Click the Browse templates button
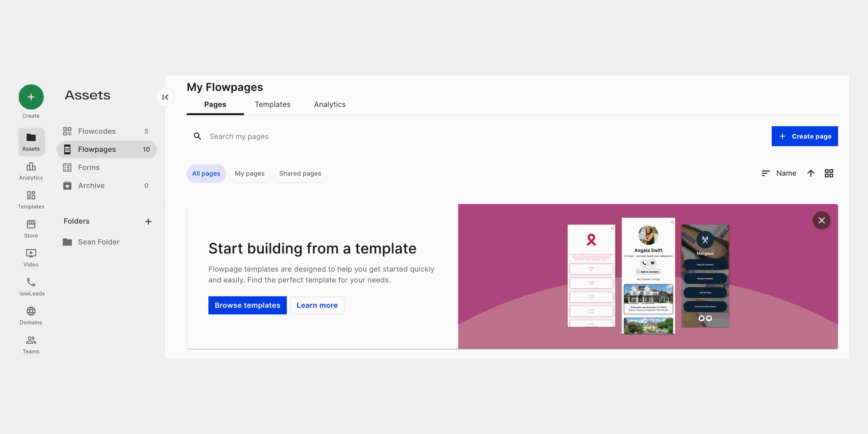Viewport: 868px width, 434px height. pos(247,305)
